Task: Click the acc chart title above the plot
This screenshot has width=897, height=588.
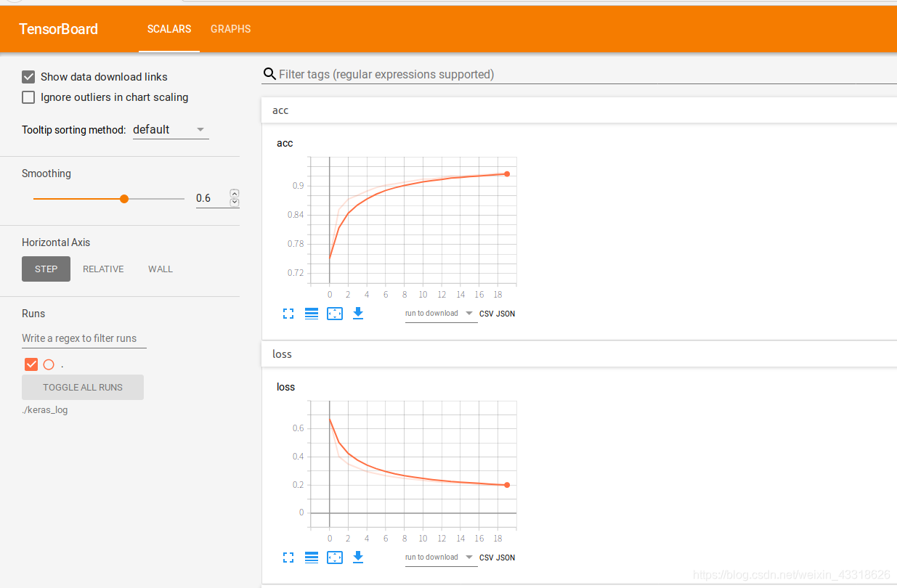Action: pyautogui.click(x=285, y=143)
